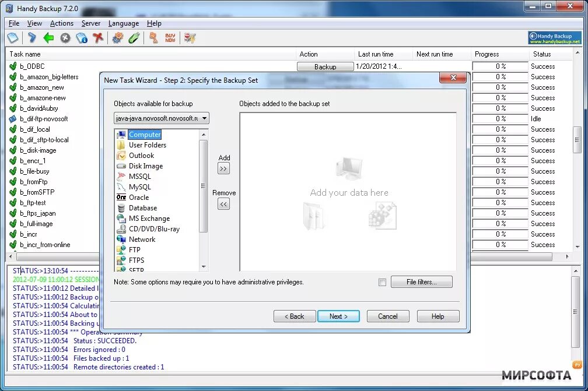Viewport: 588px width, 391px height.
Task: Click the Add >> button
Action: click(x=223, y=169)
